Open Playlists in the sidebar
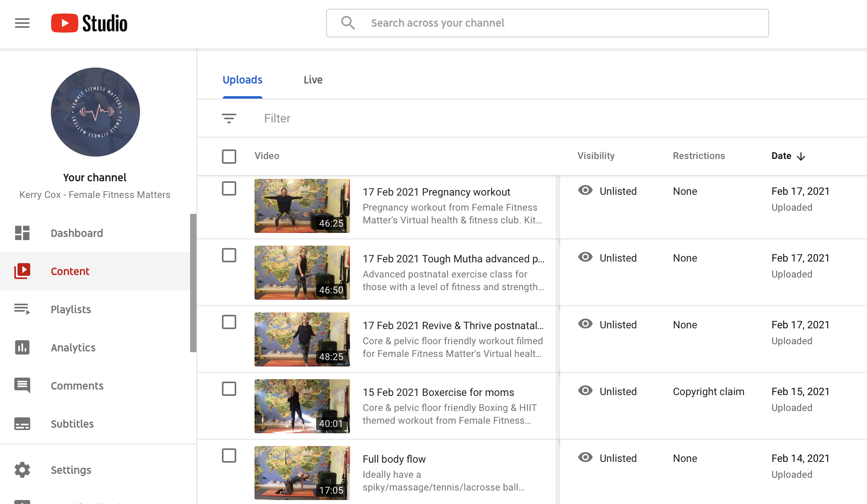The width and height of the screenshot is (867, 504). click(x=71, y=309)
